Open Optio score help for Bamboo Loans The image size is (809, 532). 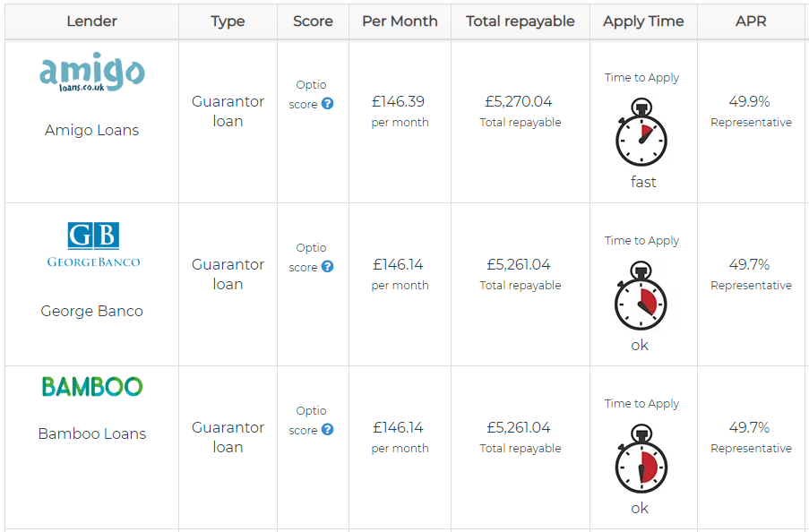coord(328,430)
